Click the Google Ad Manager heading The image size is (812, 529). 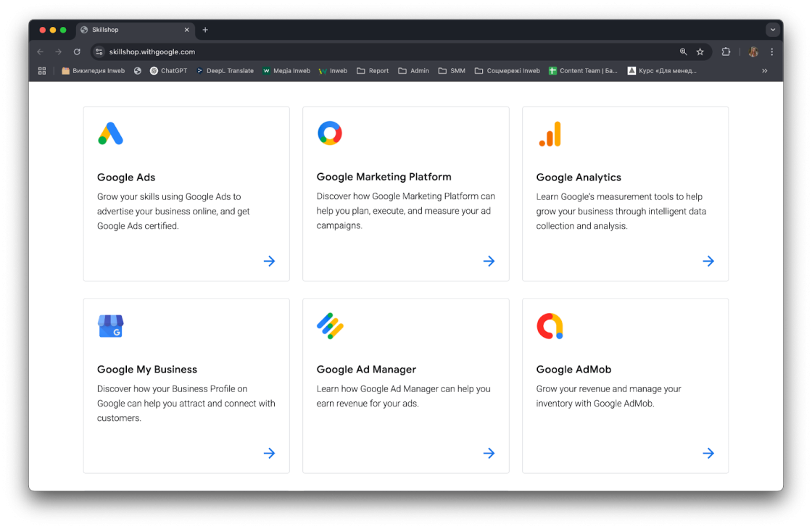[x=366, y=369]
